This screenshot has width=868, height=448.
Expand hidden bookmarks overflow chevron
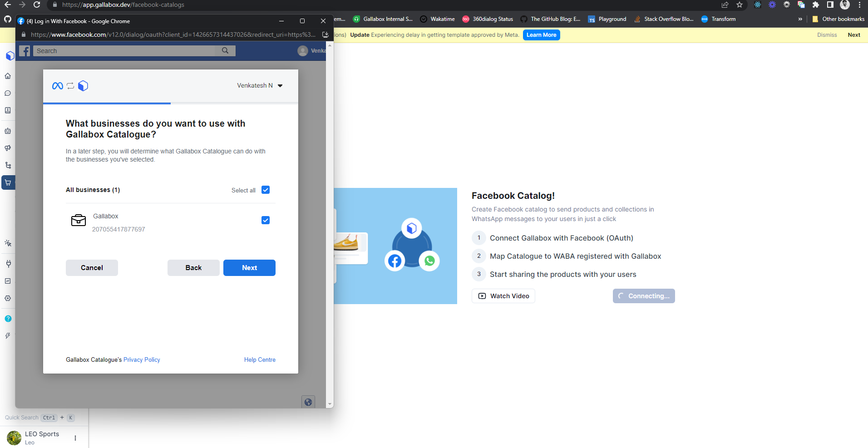click(x=800, y=19)
